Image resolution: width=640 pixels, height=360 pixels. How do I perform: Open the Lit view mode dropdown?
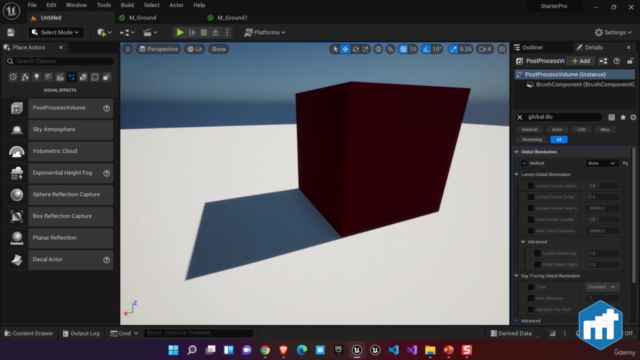coord(195,49)
